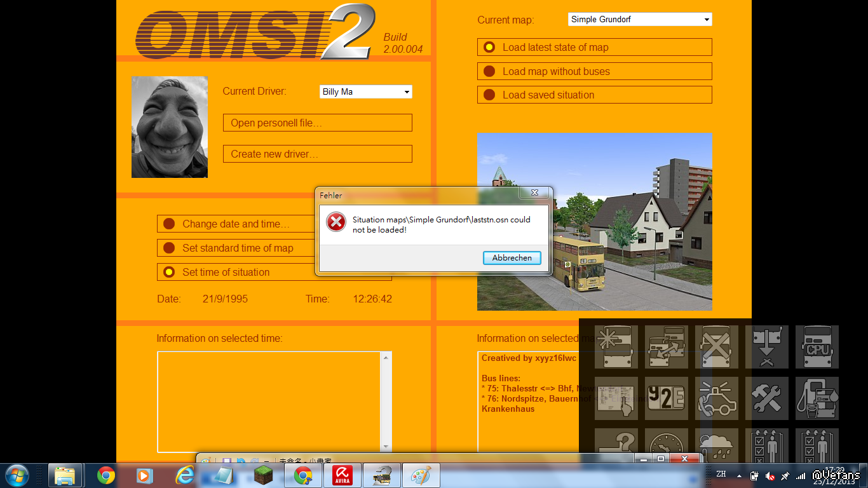Click the date value 21/9/1995

click(x=226, y=299)
